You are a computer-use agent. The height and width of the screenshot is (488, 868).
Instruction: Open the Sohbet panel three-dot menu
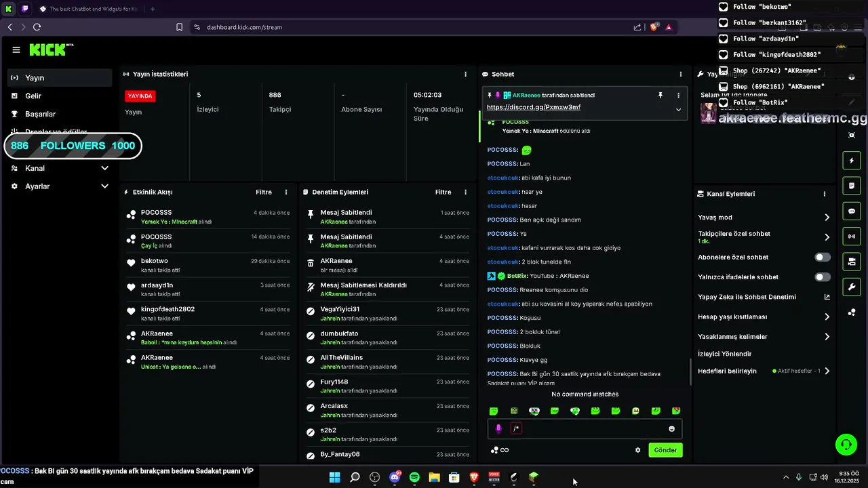[x=681, y=74]
